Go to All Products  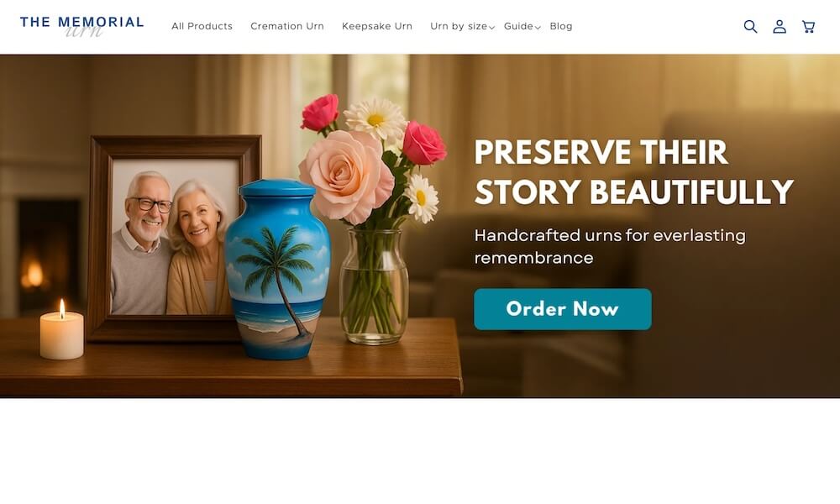click(x=202, y=26)
